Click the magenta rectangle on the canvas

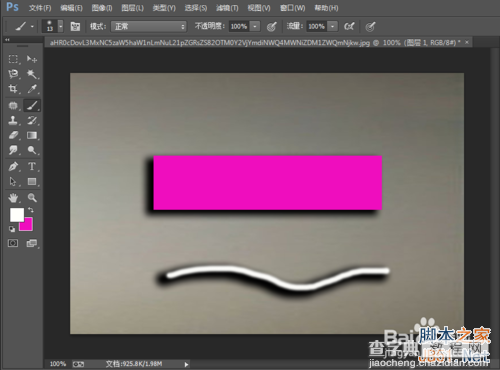click(x=267, y=183)
